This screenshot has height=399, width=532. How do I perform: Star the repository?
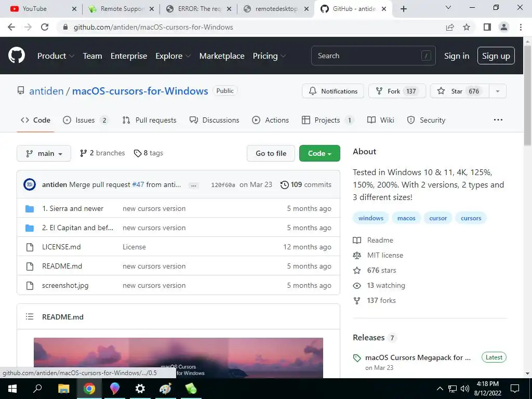(x=460, y=91)
